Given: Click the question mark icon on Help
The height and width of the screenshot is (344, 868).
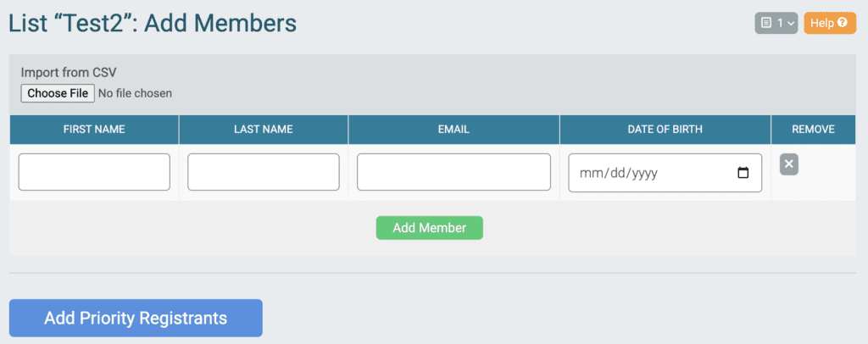Looking at the screenshot, I should (843, 23).
